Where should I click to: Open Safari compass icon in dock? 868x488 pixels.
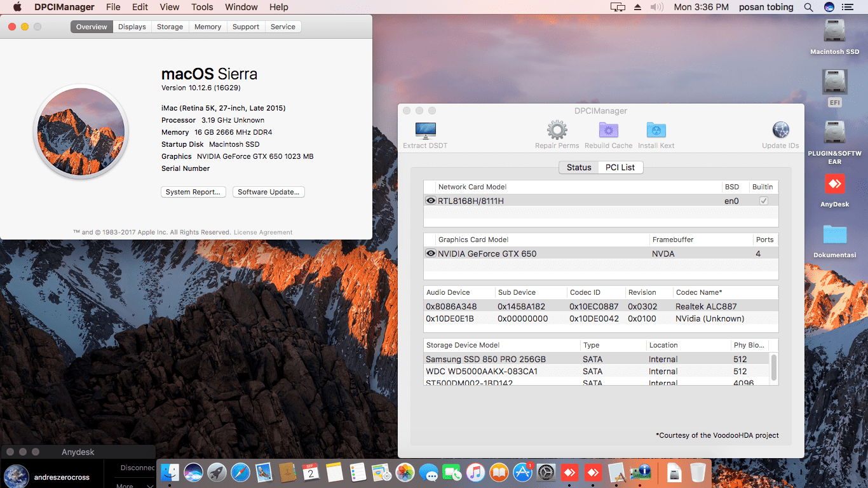pos(240,472)
